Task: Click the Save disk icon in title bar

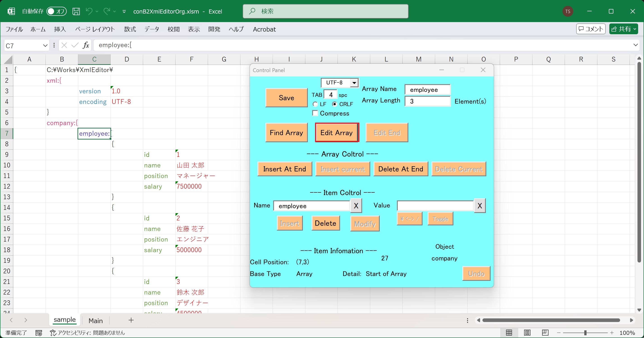Action: pos(76,11)
